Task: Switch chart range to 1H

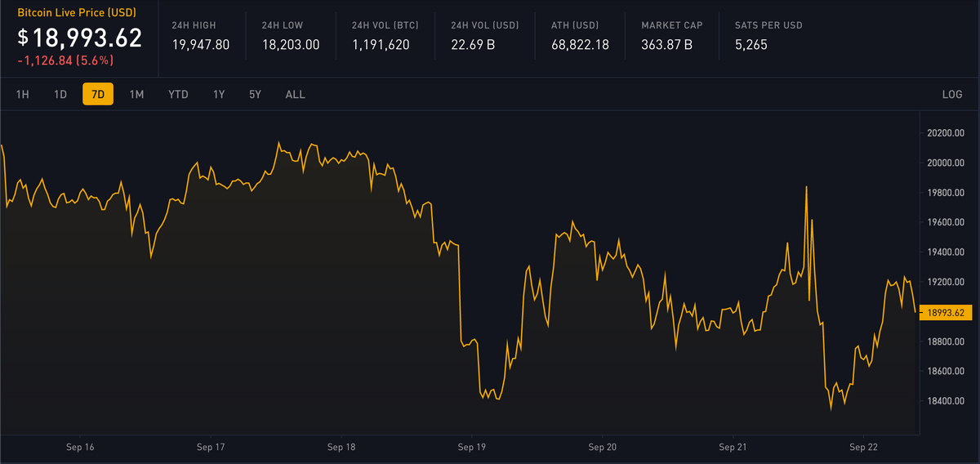Action: 23,95
